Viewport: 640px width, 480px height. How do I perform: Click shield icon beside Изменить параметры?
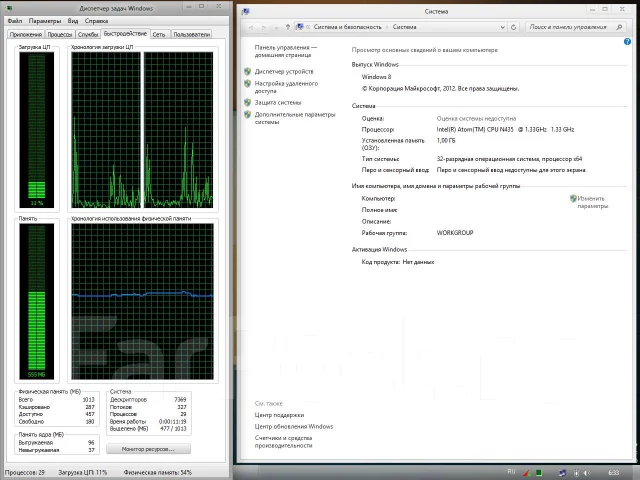573,198
